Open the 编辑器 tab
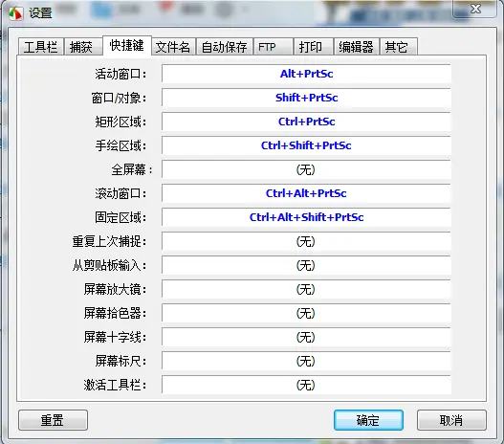The image size is (504, 444). pos(356,47)
